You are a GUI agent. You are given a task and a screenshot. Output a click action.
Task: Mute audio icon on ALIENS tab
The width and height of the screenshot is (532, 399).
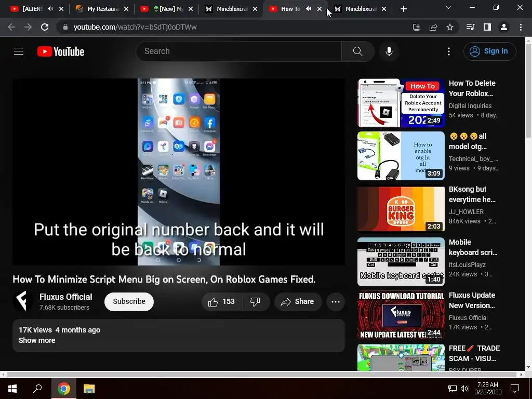tap(50, 9)
